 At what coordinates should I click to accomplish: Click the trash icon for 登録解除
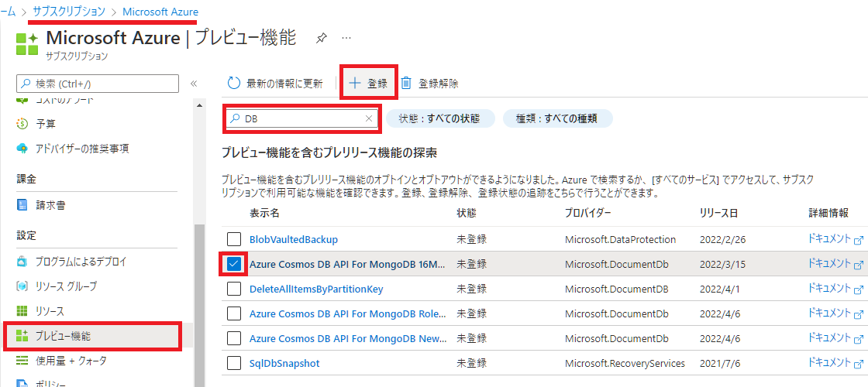pyautogui.click(x=406, y=84)
